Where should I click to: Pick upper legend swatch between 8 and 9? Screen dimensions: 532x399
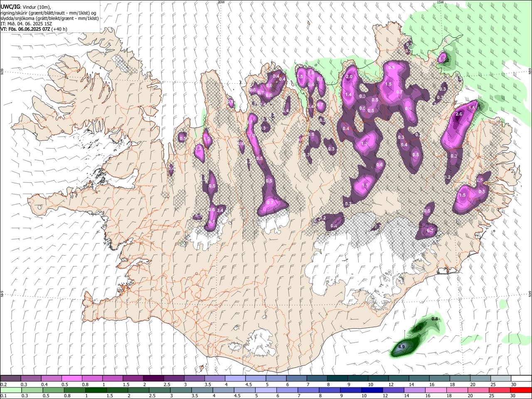337,378
